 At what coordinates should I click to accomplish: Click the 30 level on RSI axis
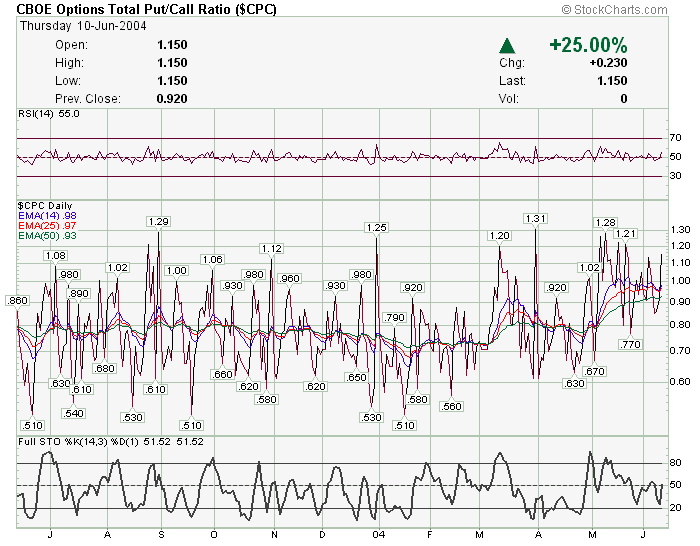675,176
